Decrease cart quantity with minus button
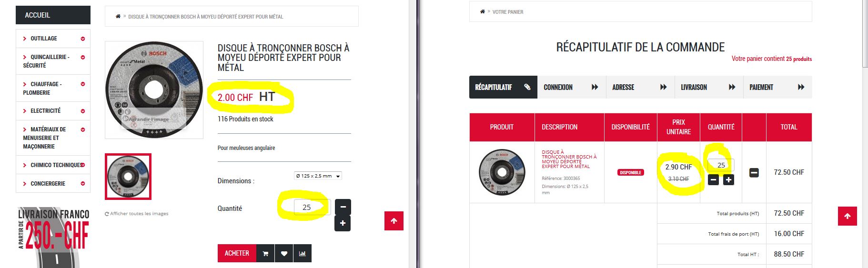 coord(713,180)
